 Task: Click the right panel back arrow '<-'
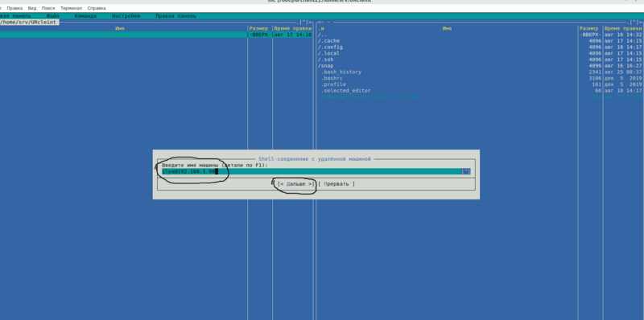(x=320, y=23)
